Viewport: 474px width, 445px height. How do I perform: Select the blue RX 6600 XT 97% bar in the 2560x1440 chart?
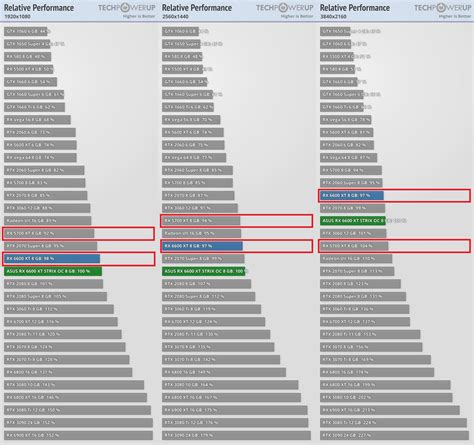202,246
